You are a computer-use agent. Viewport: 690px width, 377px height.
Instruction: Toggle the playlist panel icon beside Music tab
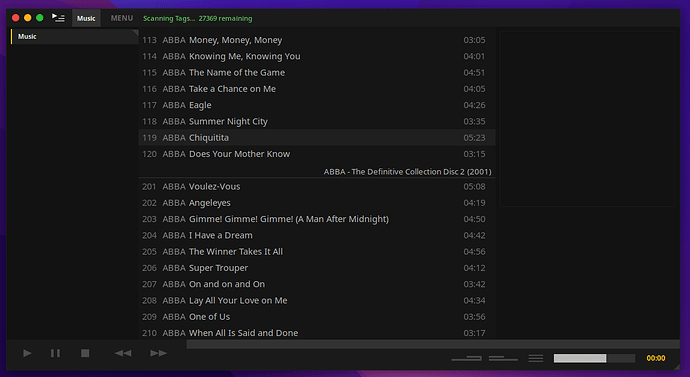58,18
